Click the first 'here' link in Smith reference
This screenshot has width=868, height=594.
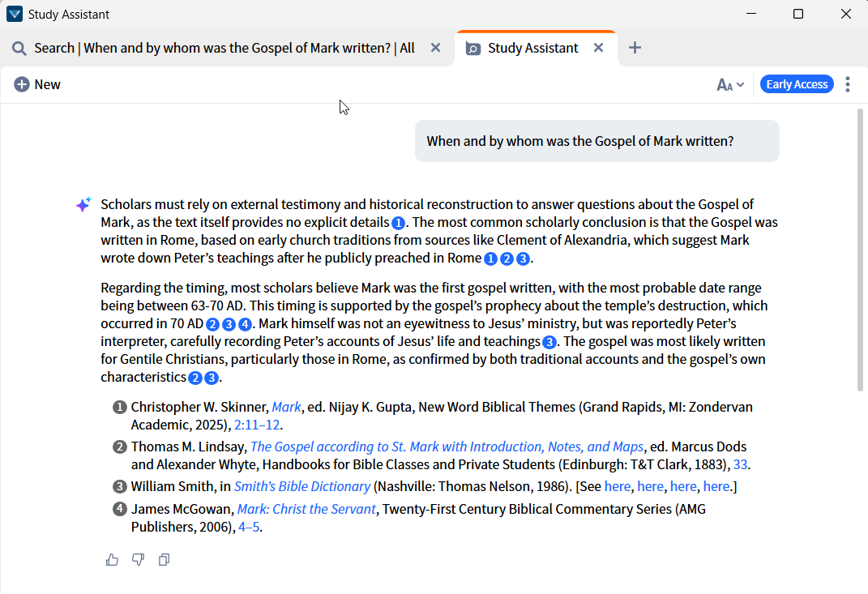[x=618, y=486]
